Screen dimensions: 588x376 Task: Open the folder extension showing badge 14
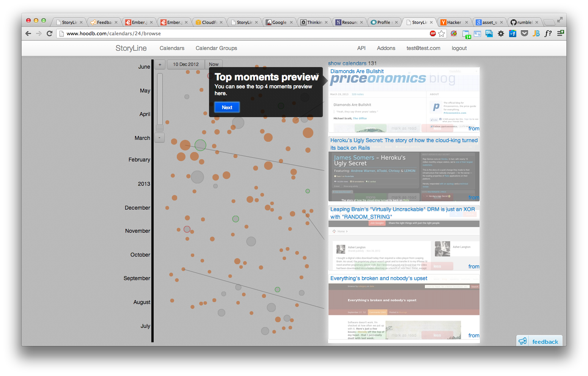(x=466, y=34)
